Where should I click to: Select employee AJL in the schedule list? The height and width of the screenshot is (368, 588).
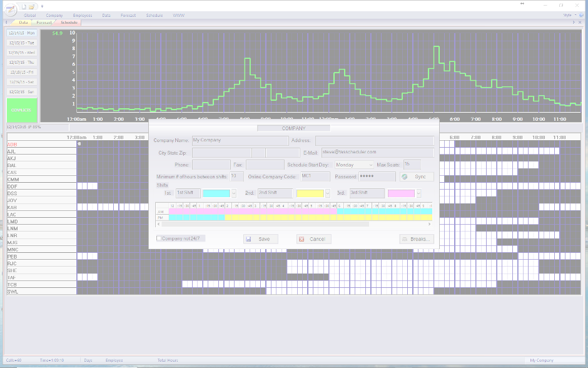[42, 151]
